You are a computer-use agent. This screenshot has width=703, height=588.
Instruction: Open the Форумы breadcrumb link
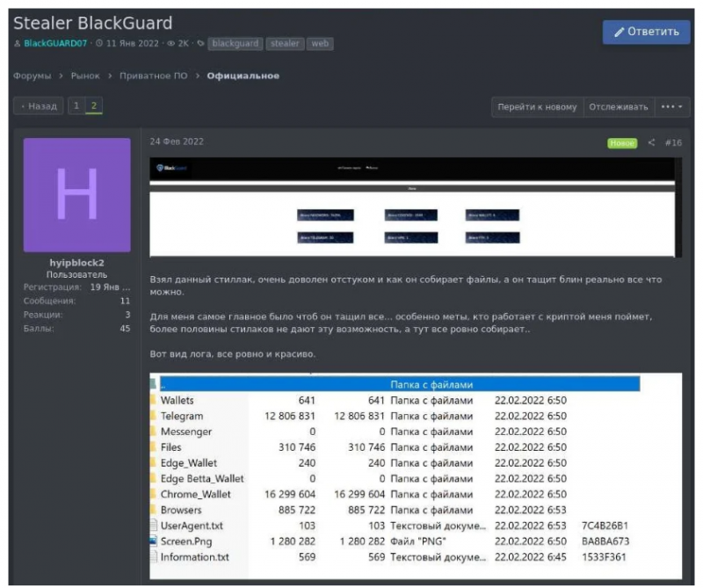point(32,76)
